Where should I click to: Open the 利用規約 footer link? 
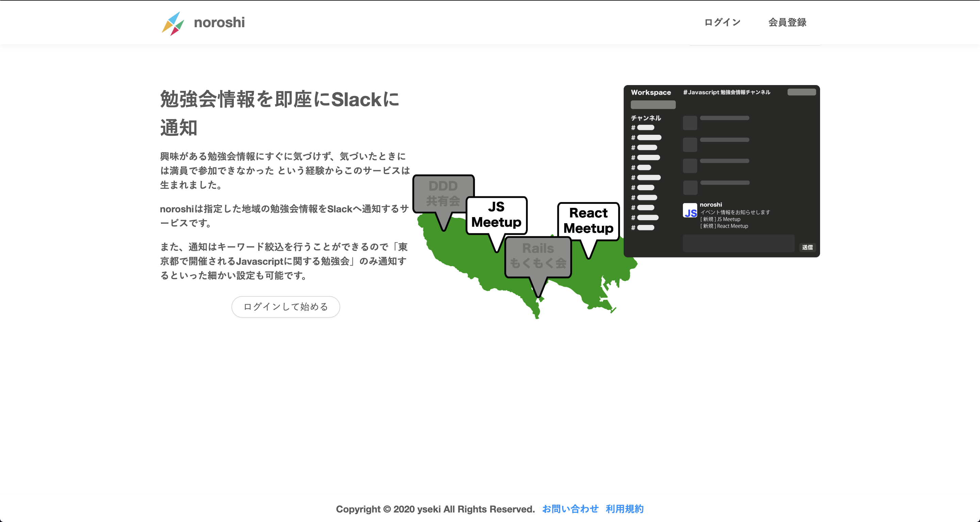(625, 509)
